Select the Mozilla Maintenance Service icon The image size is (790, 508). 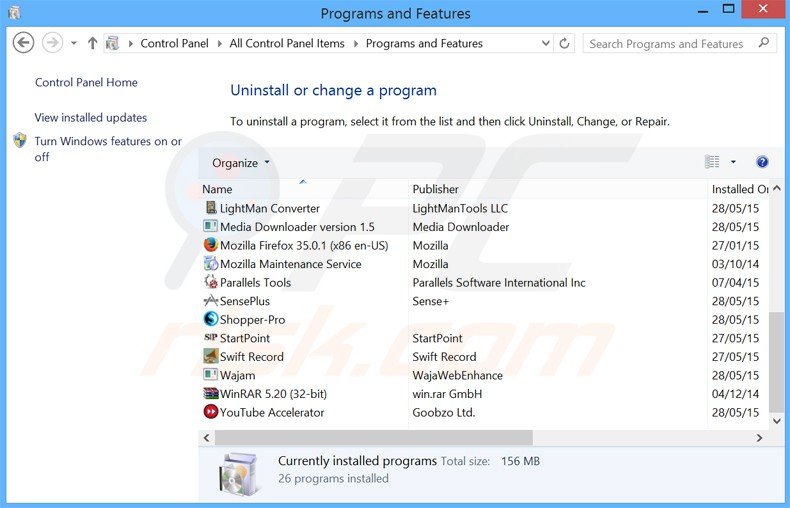click(211, 264)
